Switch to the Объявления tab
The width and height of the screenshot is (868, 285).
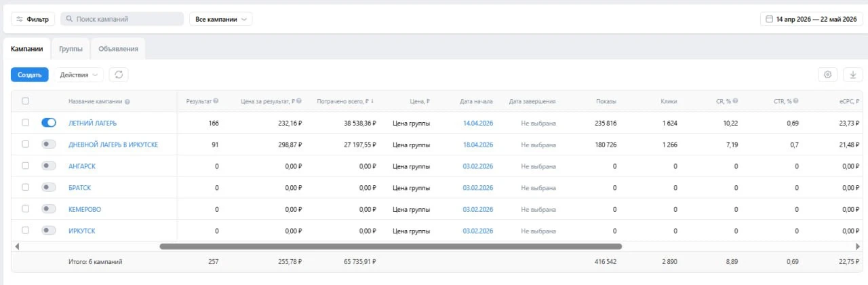(x=118, y=49)
